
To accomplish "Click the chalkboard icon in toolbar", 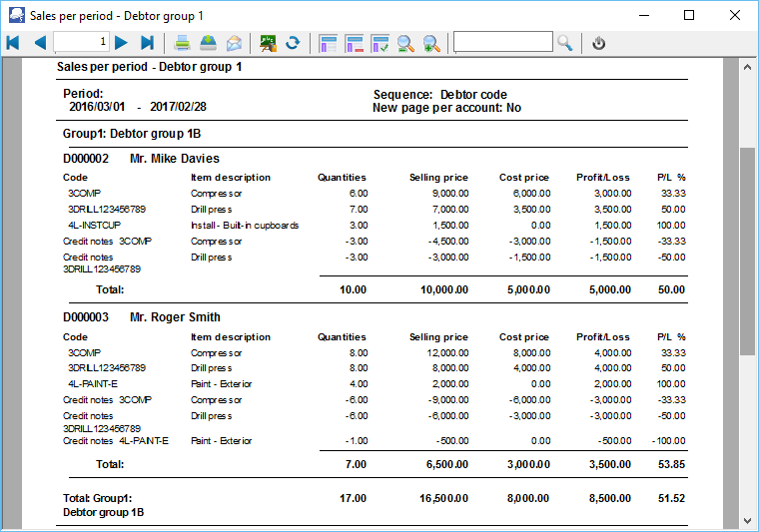I will coord(268,43).
